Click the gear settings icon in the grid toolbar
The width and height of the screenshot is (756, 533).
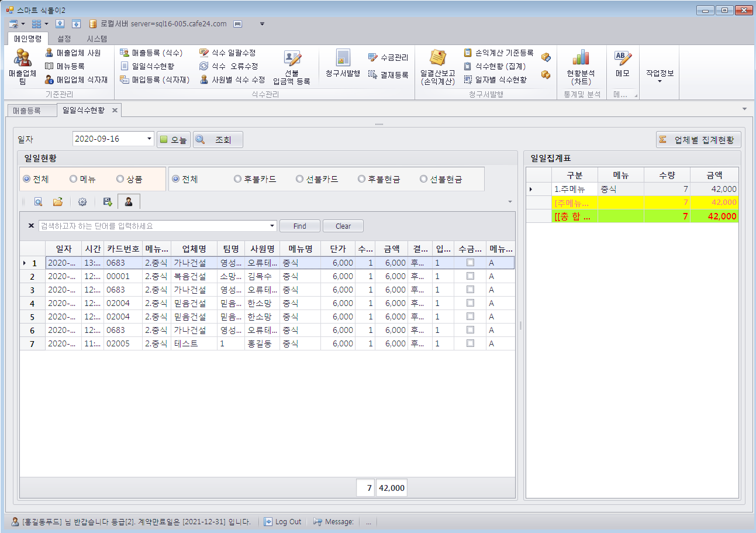click(82, 202)
